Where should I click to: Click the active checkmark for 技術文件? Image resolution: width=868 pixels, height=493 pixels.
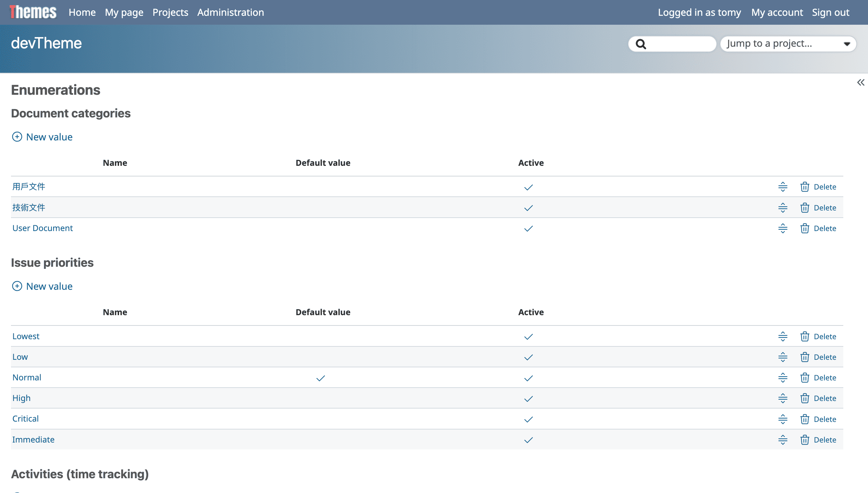(528, 208)
